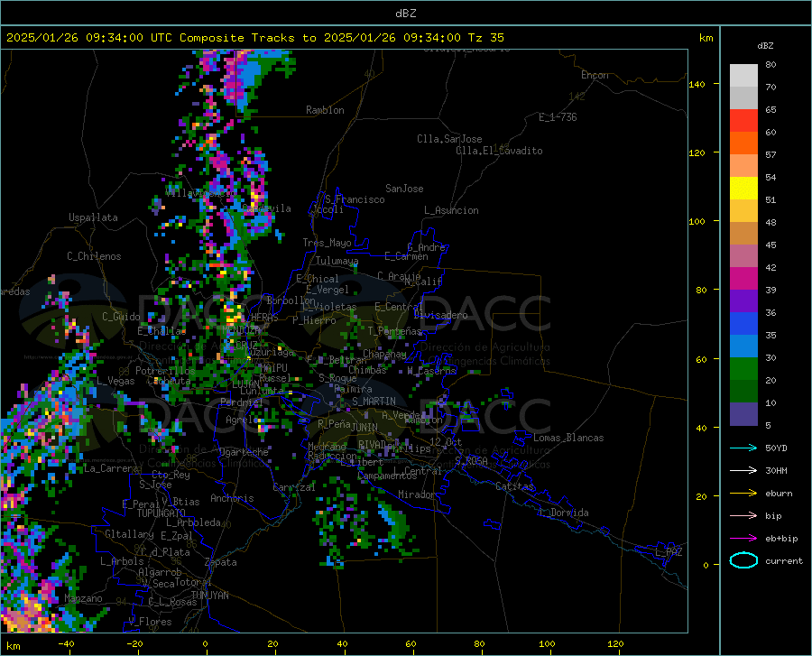Click the 'Divisadero' map label
812x656 pixels.
click(440, 315)
